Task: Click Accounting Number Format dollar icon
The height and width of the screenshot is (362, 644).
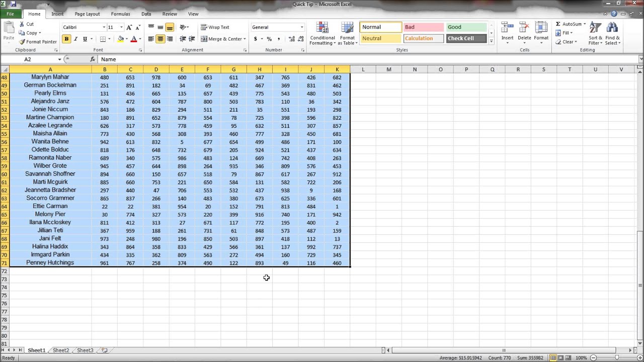Action: (256, 39)
